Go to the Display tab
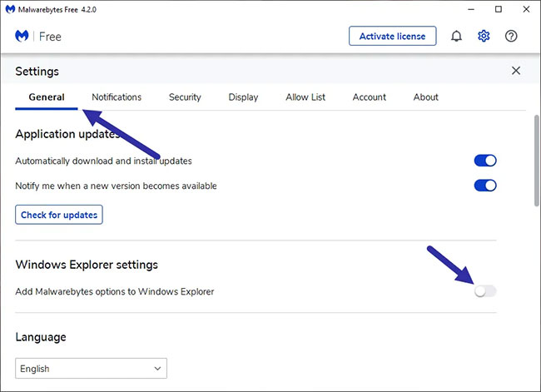Image resolution: width=541 pixels, height=392 pixels. pos(243,97)
